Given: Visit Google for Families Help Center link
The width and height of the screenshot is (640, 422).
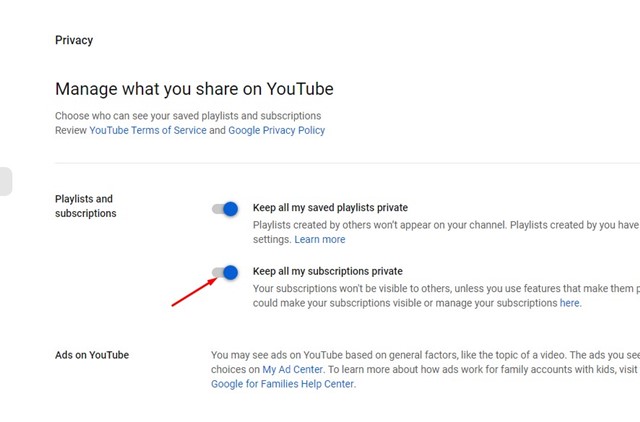Looking at the screenshot, I should tap(282, 384).
